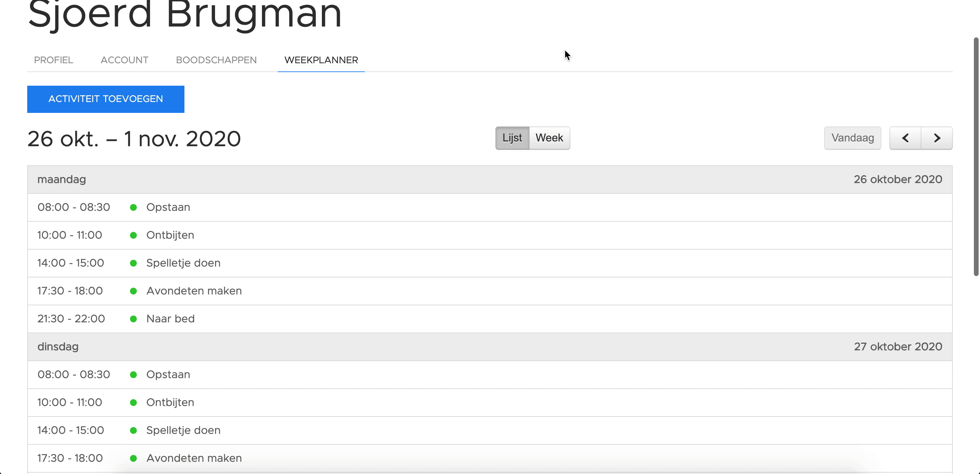This screenshot has width=980, height=474.
Task: Select the maandag 26 oktober header row
Action: 490,180
